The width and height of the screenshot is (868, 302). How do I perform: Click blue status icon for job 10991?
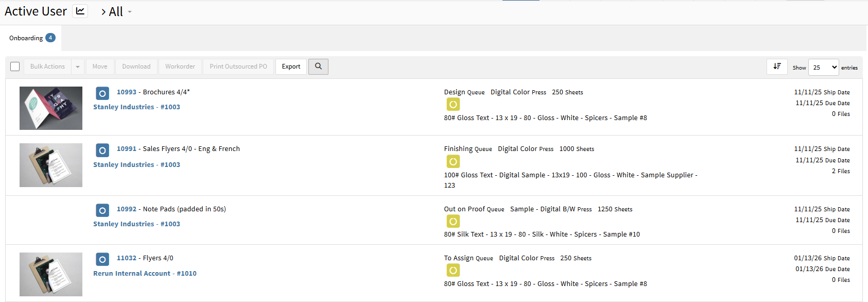tap(102, 150)
